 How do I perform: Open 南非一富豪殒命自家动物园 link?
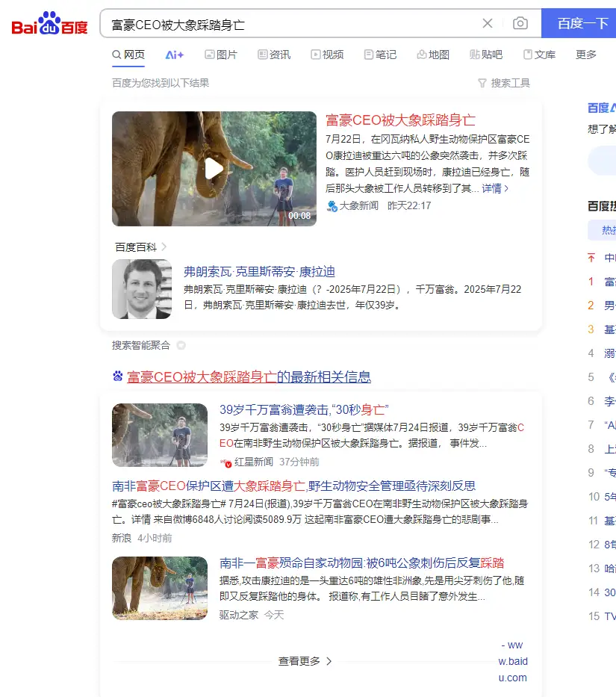[362, 563]
